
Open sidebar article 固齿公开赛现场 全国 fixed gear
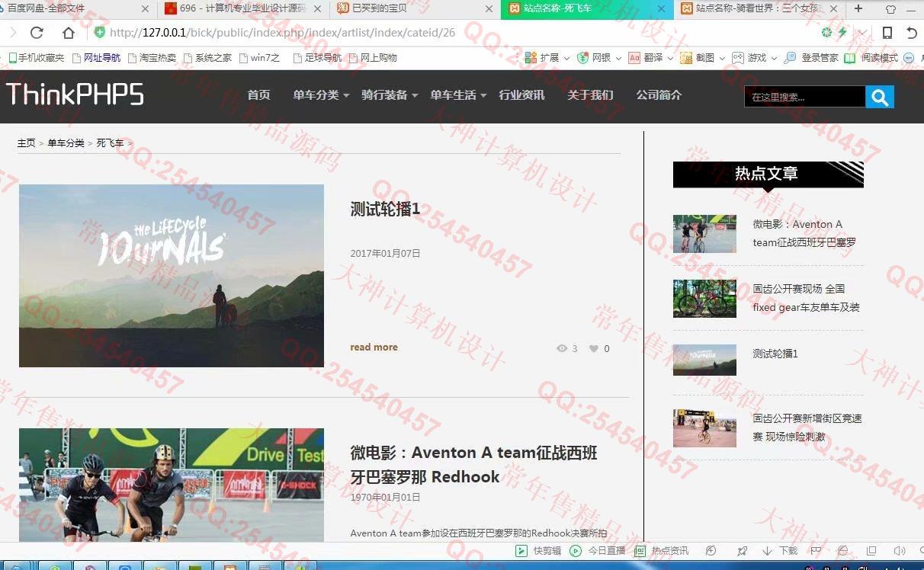pos(806,298)
